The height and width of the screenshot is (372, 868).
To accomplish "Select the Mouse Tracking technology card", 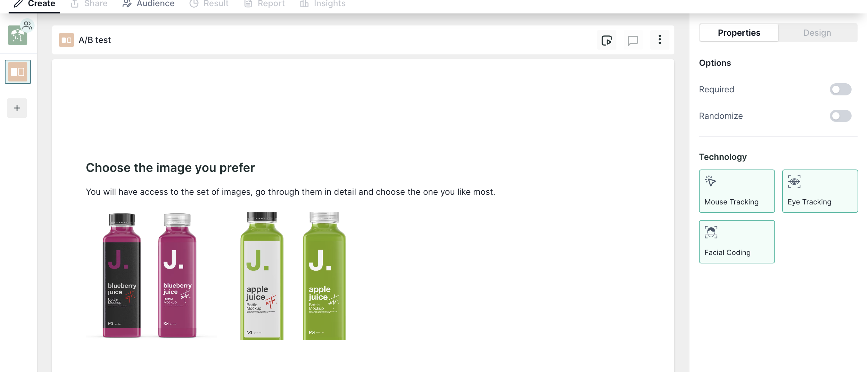I will [737, 191].
